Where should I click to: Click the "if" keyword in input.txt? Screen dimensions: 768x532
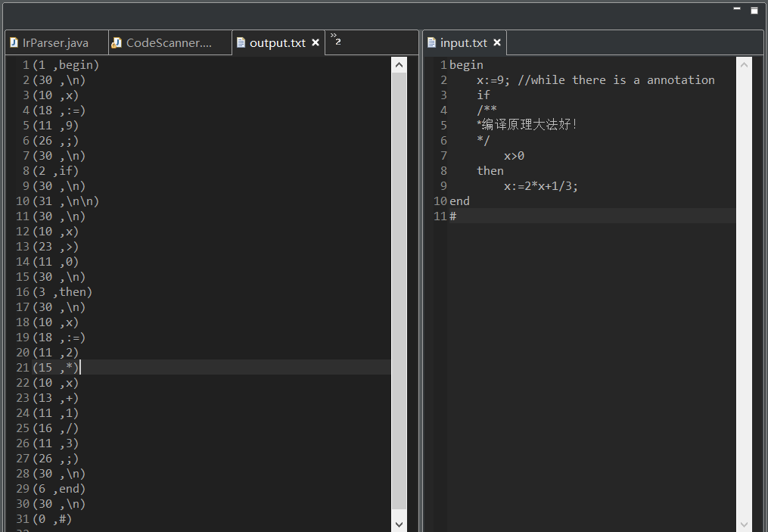pos(483,95)
